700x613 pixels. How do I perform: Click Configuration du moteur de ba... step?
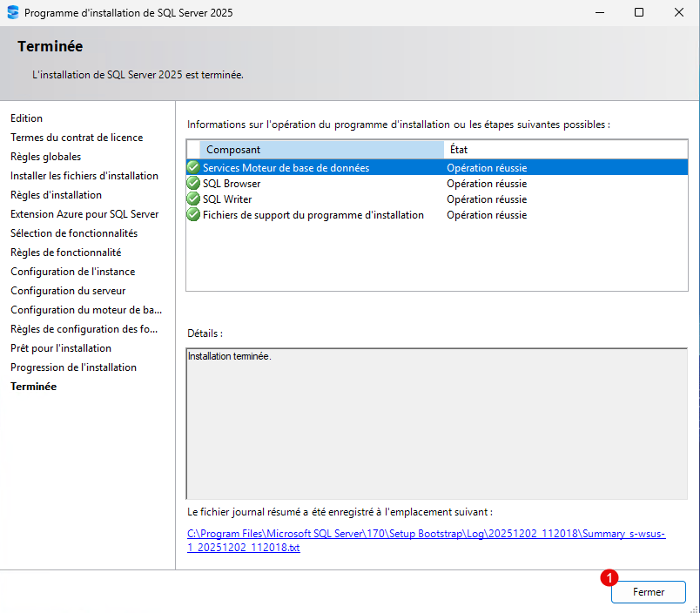point(86,310)
